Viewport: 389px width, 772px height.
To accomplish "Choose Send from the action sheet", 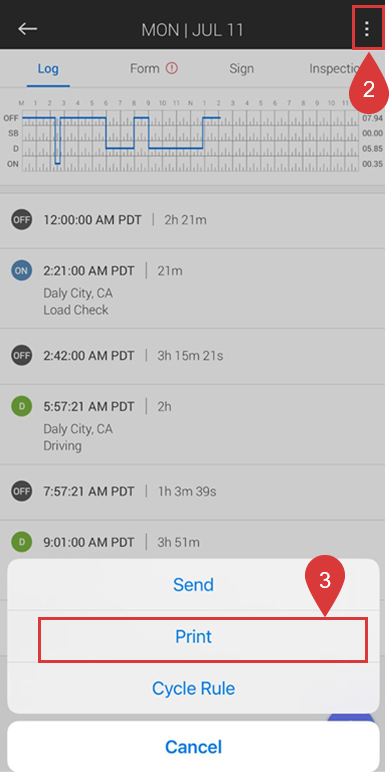I will click(x=194, y=585).
